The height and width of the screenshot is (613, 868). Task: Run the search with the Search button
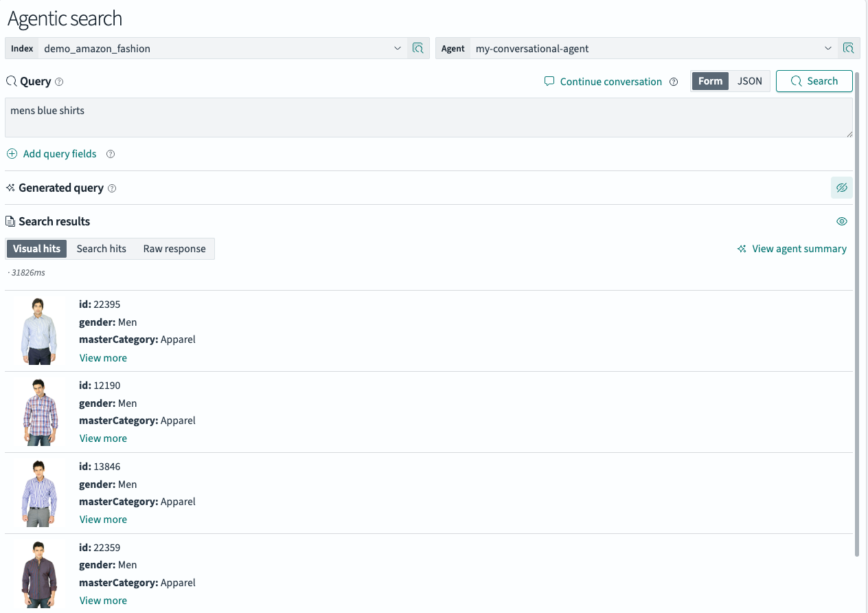tap(814, 81)
